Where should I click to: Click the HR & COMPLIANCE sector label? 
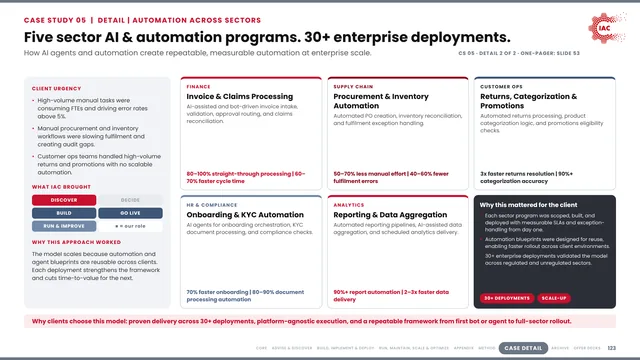212,205
